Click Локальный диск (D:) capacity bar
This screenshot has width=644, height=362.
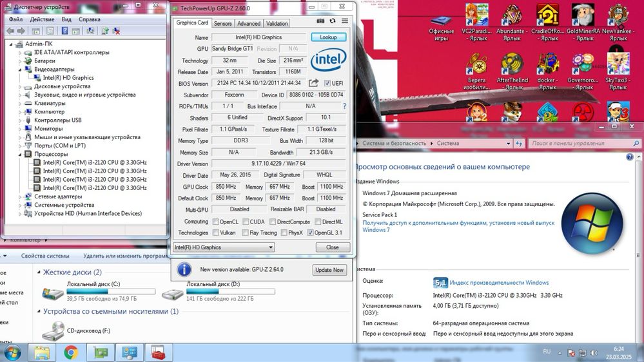coord(230,291)
